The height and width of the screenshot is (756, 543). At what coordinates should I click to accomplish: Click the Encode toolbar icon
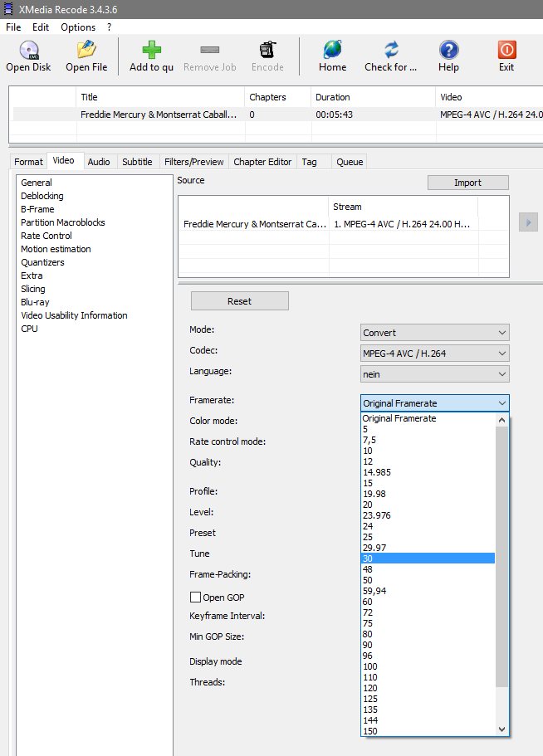(x=267, y=51)
